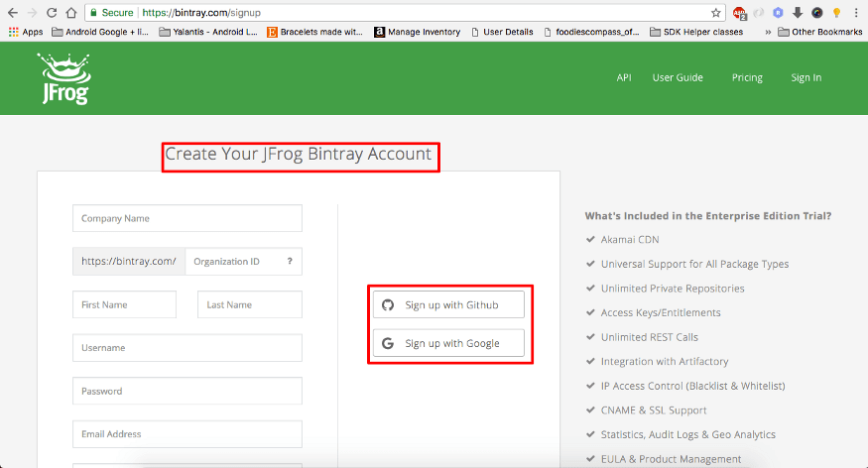Screen dimensions: 868x468
Task: Reload the page with the refresh icon
Action: (52, 12)
